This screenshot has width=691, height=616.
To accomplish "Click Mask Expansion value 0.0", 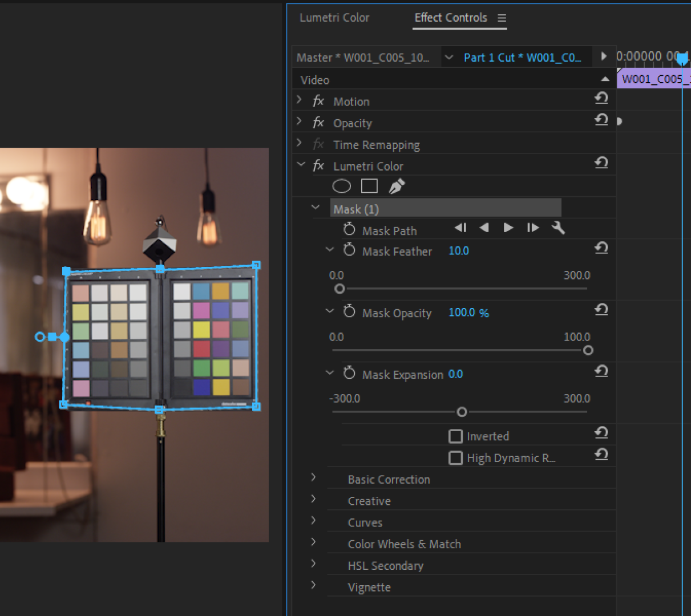I will coord(455,374).
